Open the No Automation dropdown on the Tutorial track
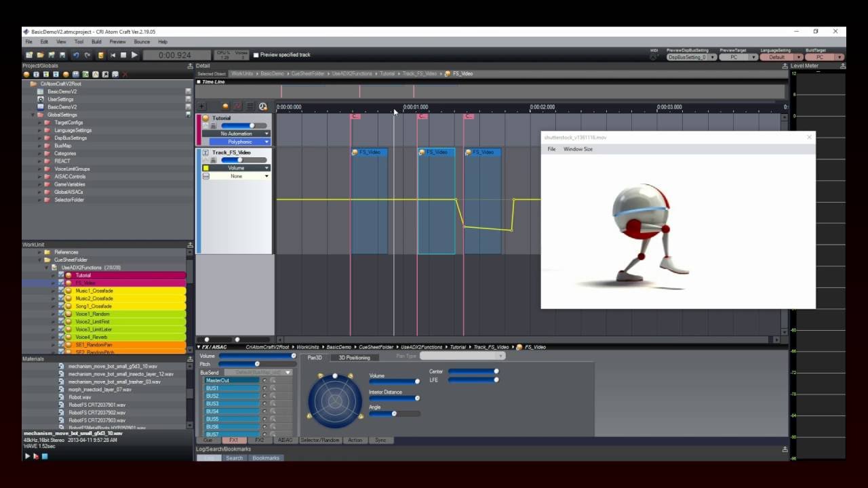The image size is (868, 488). (x=236, y=134)
